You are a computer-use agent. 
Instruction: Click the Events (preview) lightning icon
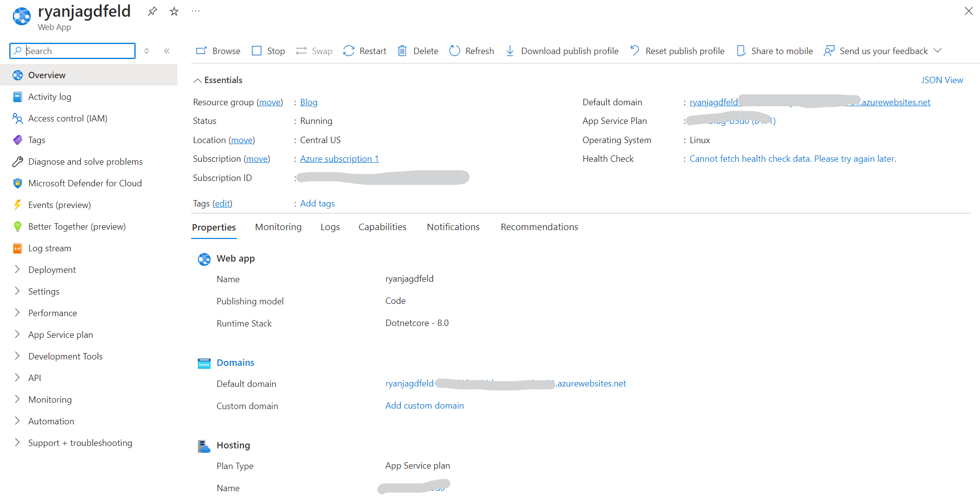tap(18, 205)
